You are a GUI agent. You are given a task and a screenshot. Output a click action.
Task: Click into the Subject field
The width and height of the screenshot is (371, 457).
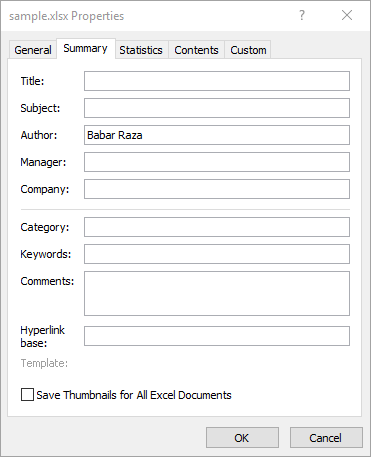coord(217,108)
